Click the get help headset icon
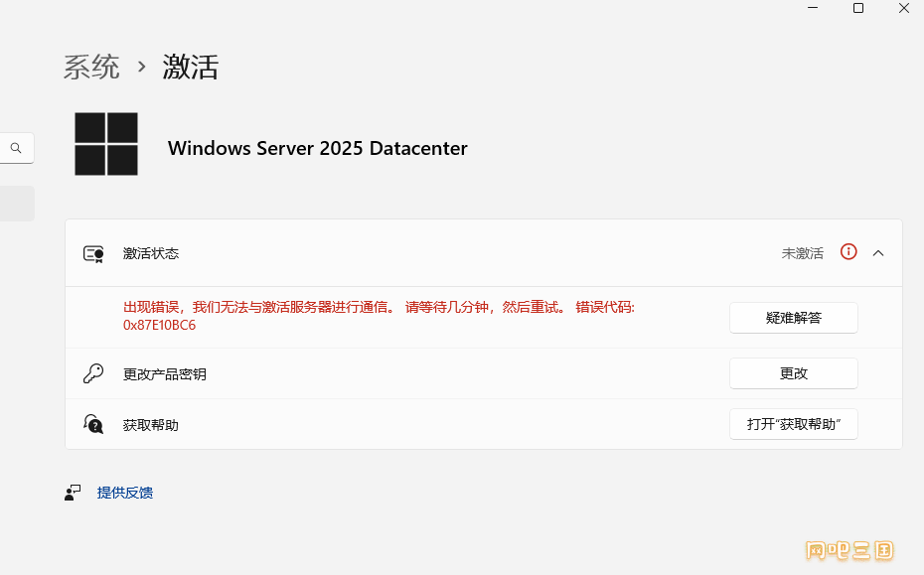Image resolution: width=924 pixels, height=575 pixels. (x=93, y=424)
